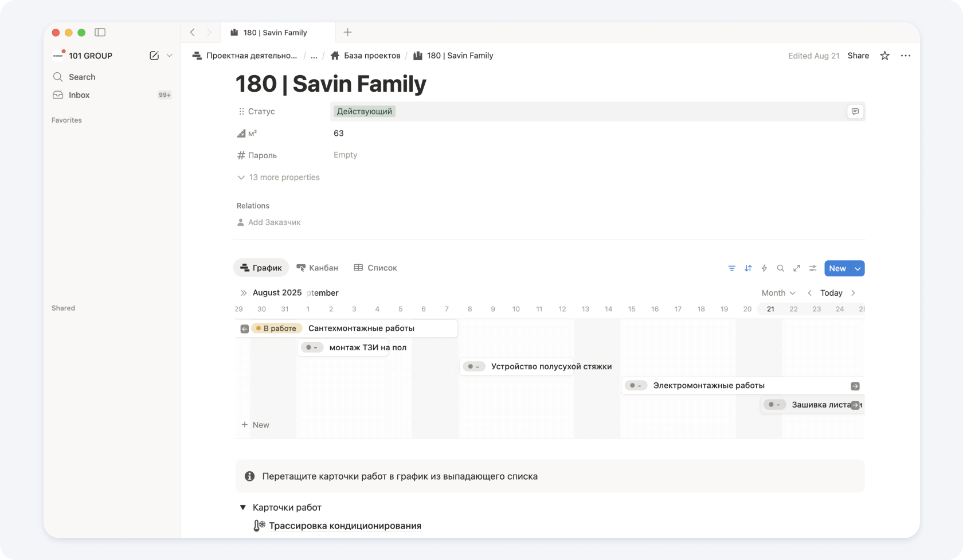Click the filter icon in timeline toolbar
Image resolution: width=963 pixels, height=560 pixels.
point(731,268)
